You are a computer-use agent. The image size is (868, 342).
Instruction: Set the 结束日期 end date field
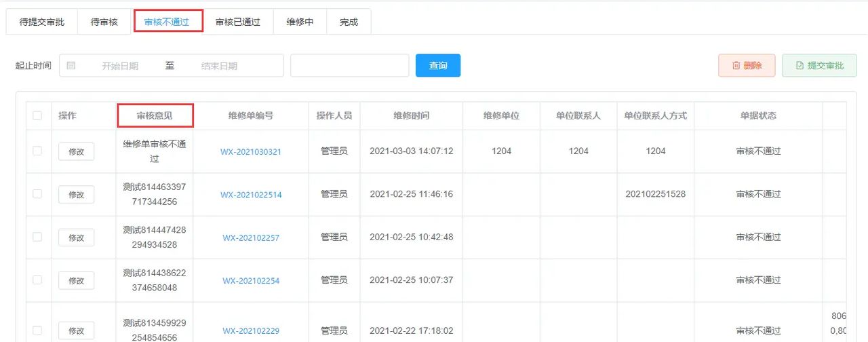click(219, 66)
